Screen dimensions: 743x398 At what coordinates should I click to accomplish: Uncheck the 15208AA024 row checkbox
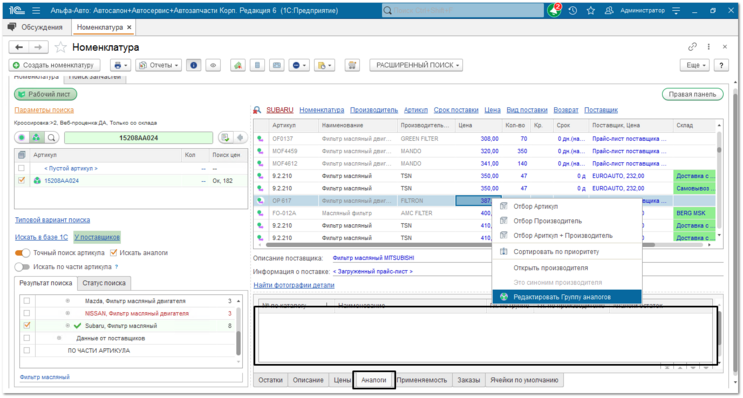click(x=21, y=181)
